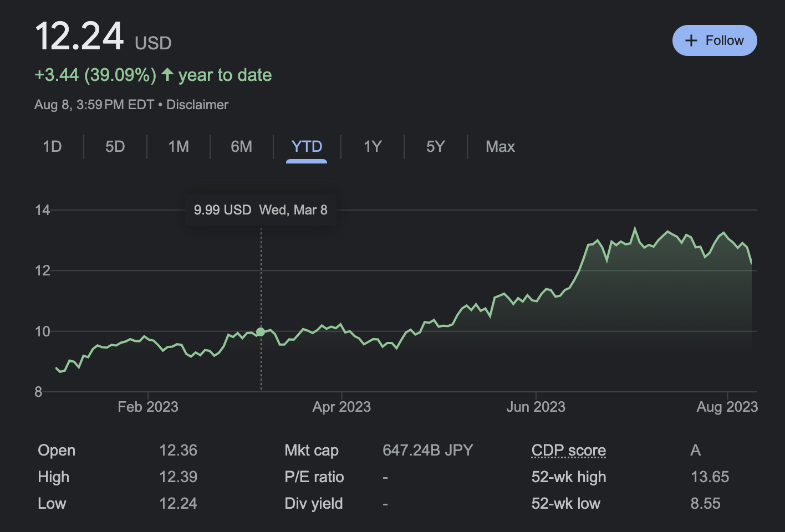Click the green chart data point marker

pyautogui.click(x=261, y=332)
